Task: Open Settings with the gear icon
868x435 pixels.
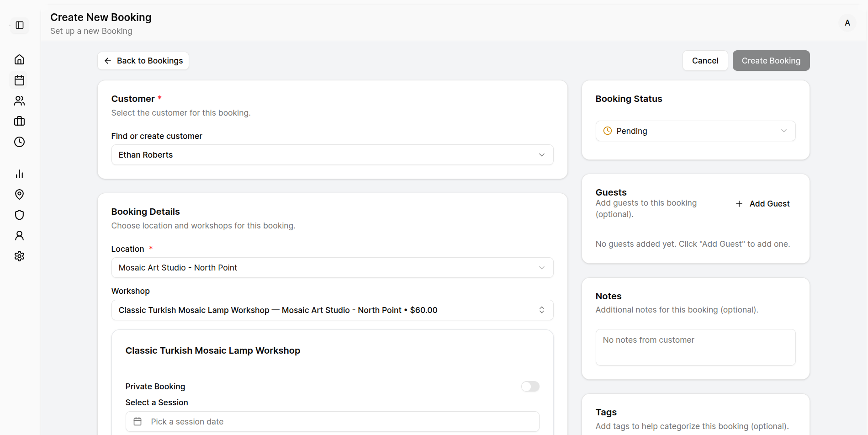Action: tap(19, 256)
